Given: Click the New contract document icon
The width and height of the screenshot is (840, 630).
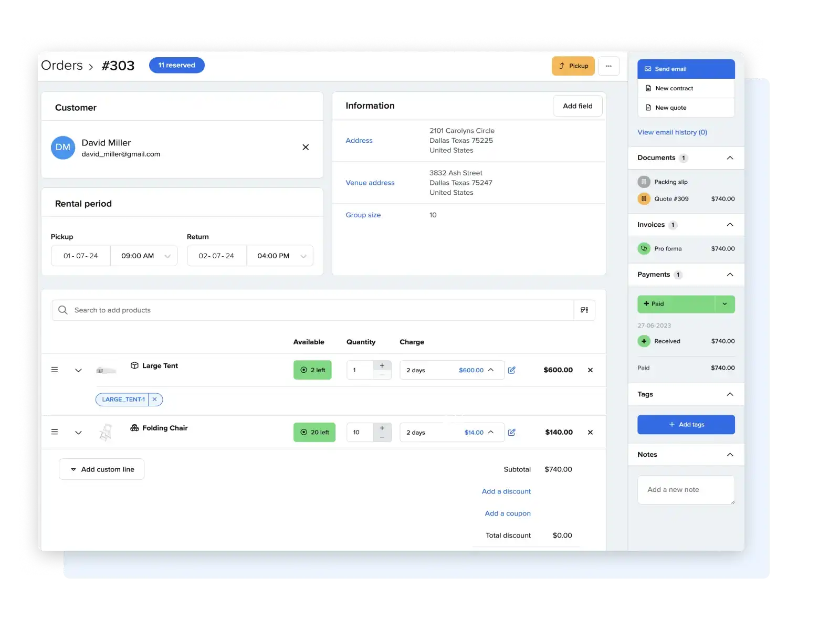Looking at the screenshot, I should [647, 88].
